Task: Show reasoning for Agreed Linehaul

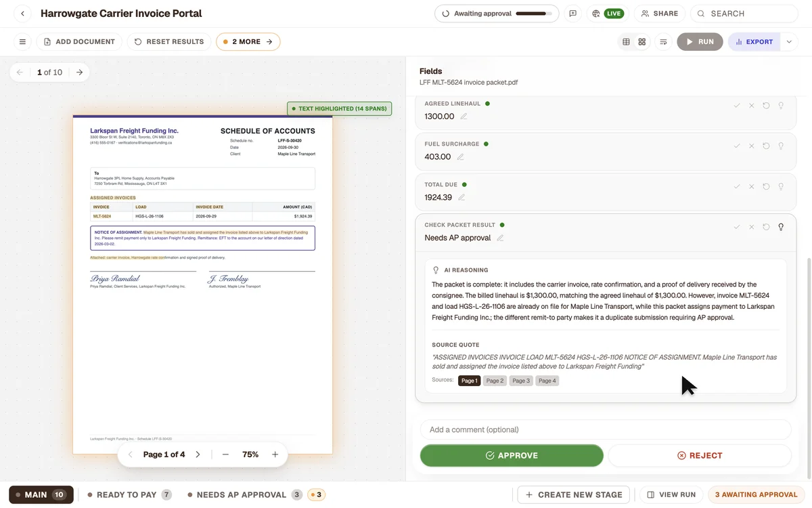Action: [781, 106]
